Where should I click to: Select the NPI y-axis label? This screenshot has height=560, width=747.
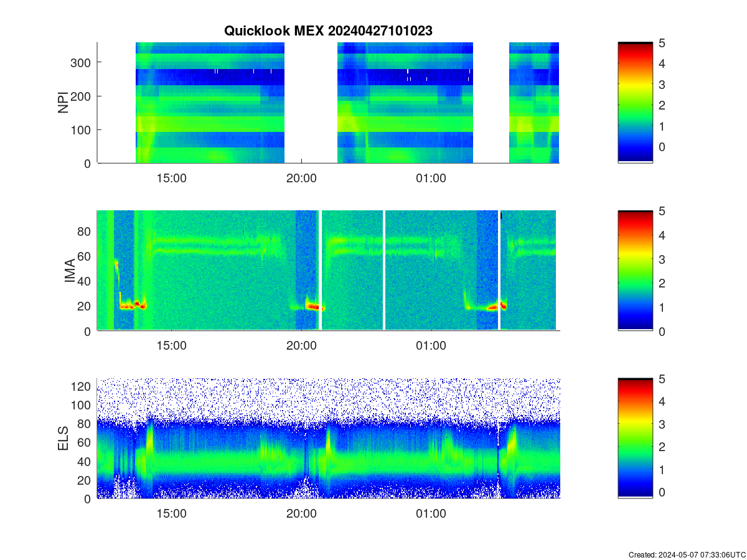pyautogui.click(x=63, y=103)
